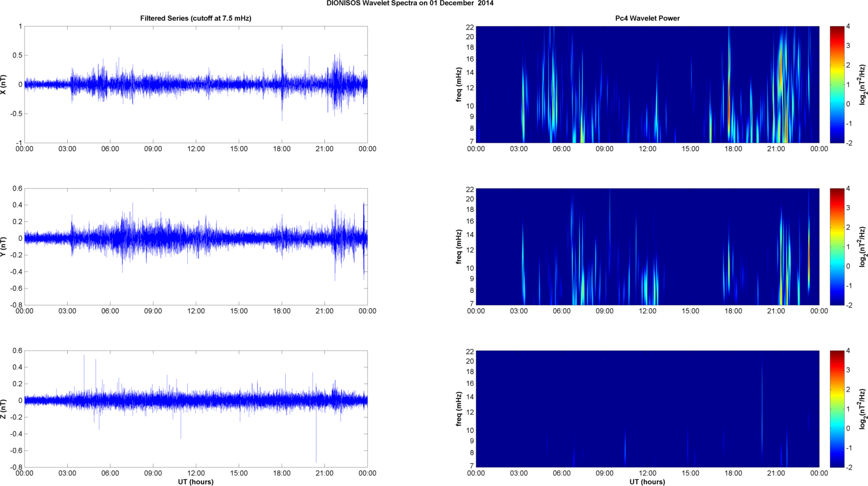Click the 0.5 tick on X series axis

pyautogui.click(x=18, y=55)
